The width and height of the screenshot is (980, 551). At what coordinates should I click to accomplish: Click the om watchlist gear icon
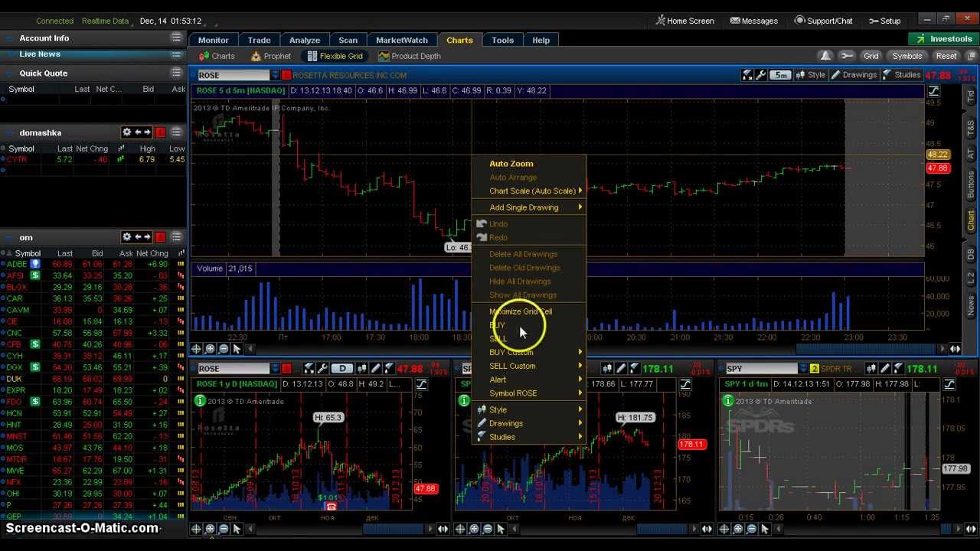[127, 237]
